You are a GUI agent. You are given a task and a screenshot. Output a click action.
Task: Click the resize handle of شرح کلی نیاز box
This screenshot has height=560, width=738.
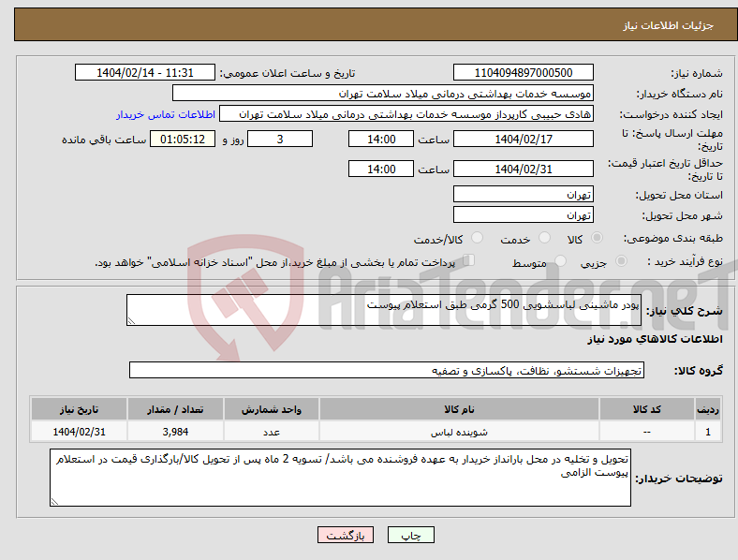pos(131,321)
